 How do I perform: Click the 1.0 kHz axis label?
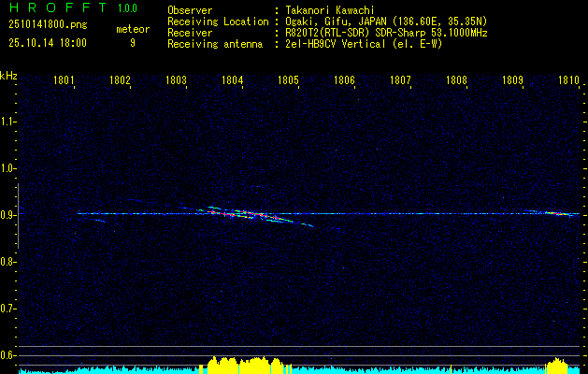[7, 168]
